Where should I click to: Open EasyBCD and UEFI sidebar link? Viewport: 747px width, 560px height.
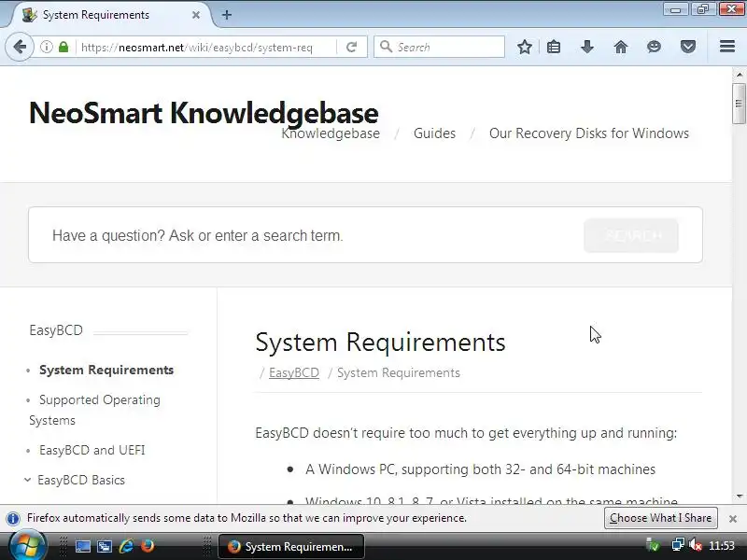[92, 450]
